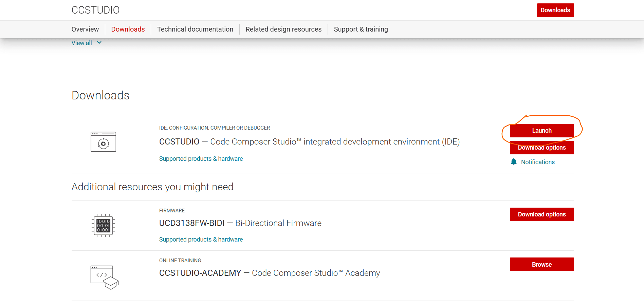Screen dimensions: 644x306
Task: Click Browse for CCSTUDIO-ACADEMY training
Action: [542, 265]
